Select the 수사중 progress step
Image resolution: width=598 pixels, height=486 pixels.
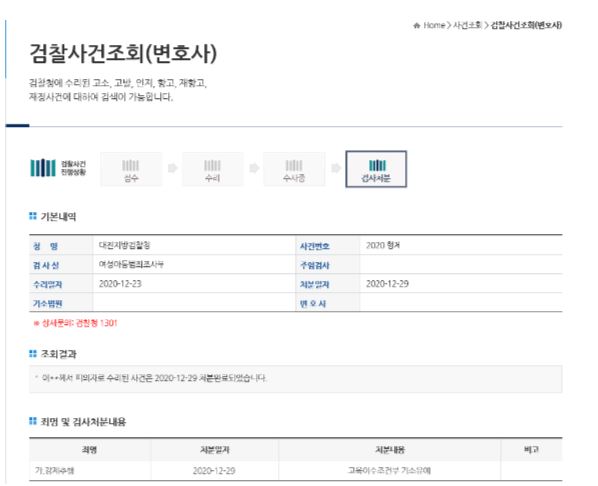click(294, 169)
